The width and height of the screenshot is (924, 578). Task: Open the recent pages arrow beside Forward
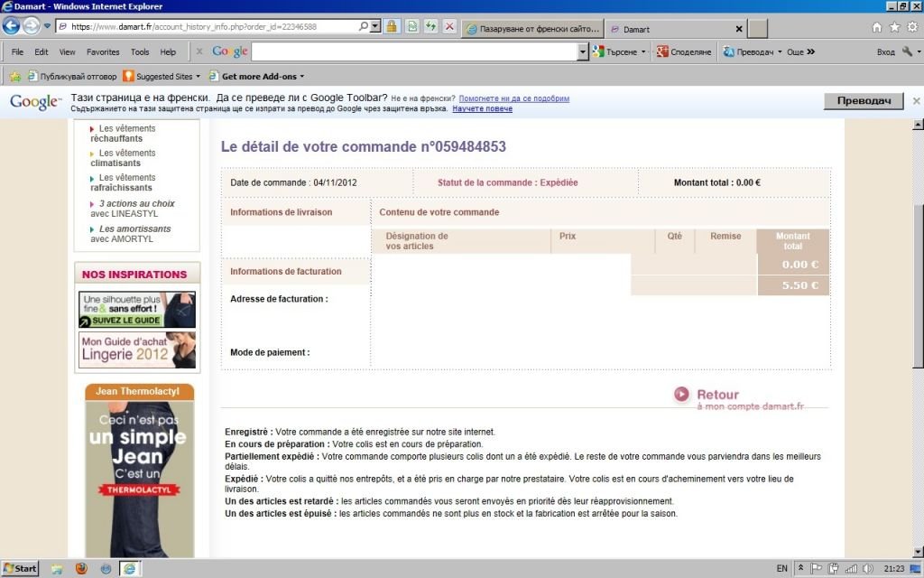pyautogui.click(x=47, y=26)
